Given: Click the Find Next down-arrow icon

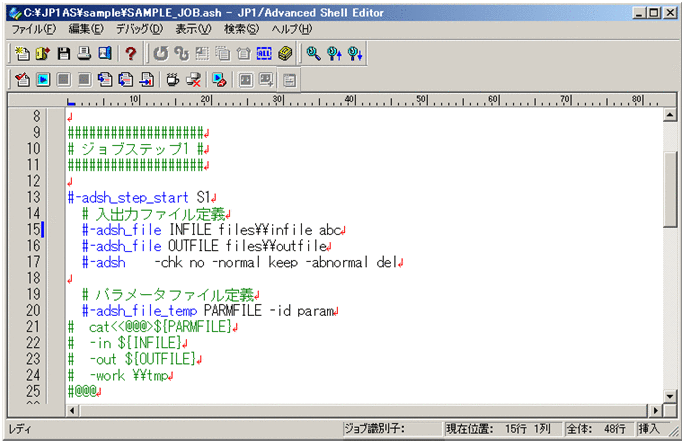Looking at the screenshot, I should [x=355, y=53].
